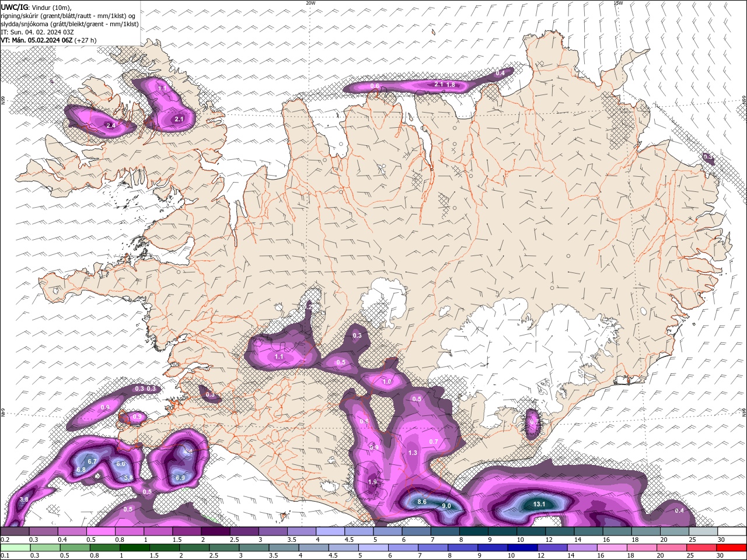The width and height of the screenshot is (747, 560).
Task: Click the 9.0 precipitation value label
Action: point(446,506)
